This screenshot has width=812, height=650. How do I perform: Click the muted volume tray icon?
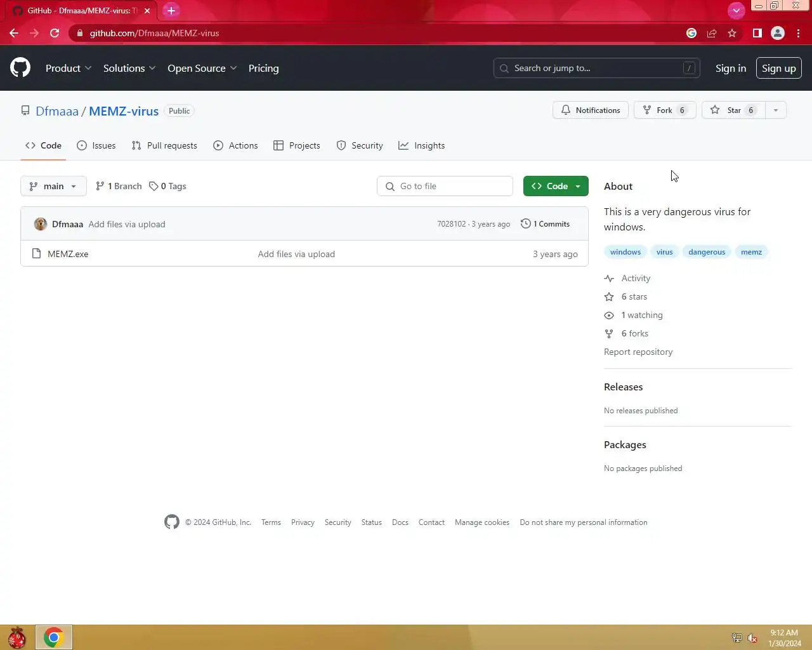[752, 638]
